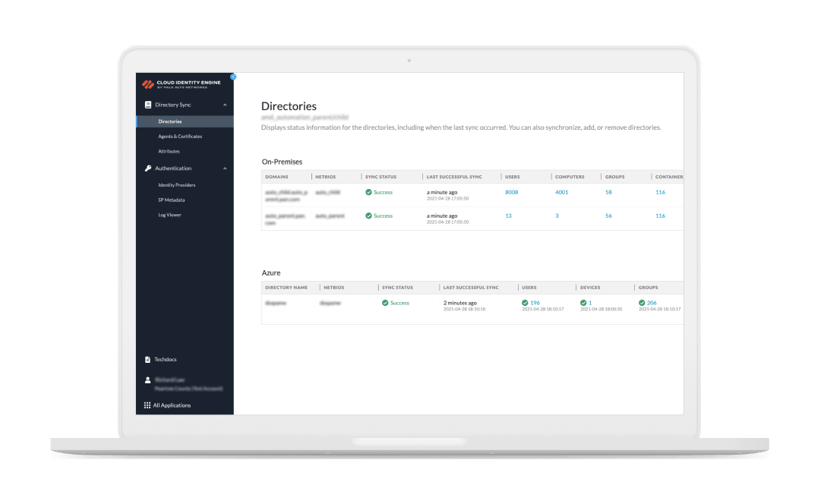This screenshot has height=504, width=821.
Task: Navigate to Identity Providers
Action: [x=178, y=184]
